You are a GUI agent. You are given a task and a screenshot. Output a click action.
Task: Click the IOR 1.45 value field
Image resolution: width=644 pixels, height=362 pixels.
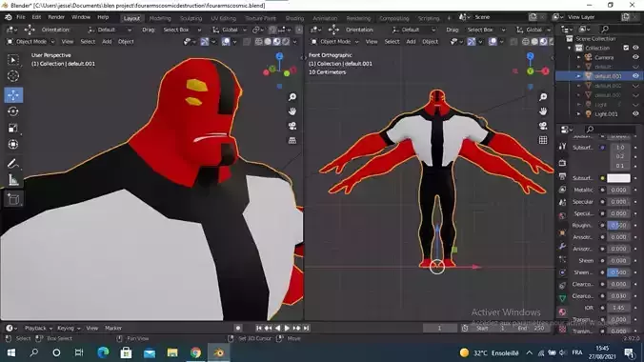point(618,308)
